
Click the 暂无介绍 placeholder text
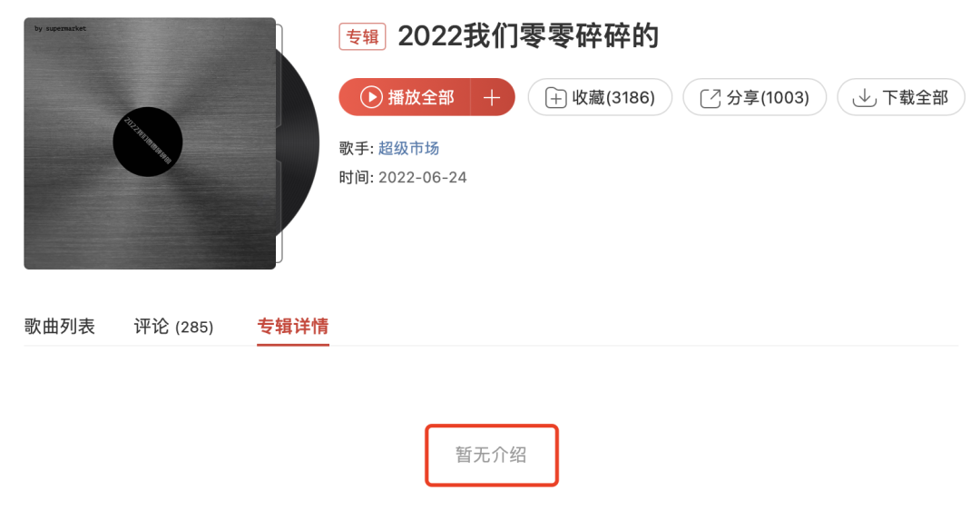click(x=491, y=455)
